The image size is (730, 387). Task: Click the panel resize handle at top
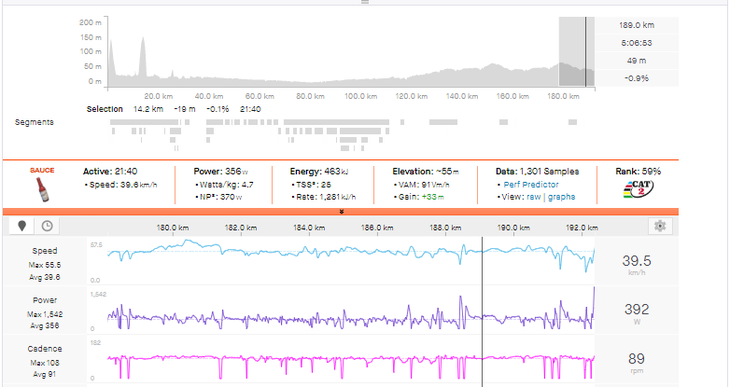tap(365, 2)
